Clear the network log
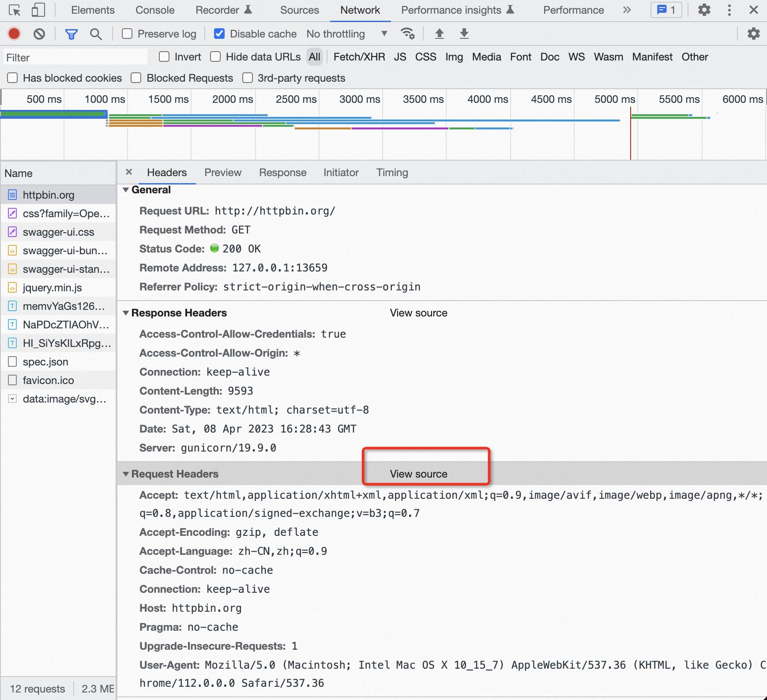Viewport: 767px width, 700px height. click(x=39, y=34)
